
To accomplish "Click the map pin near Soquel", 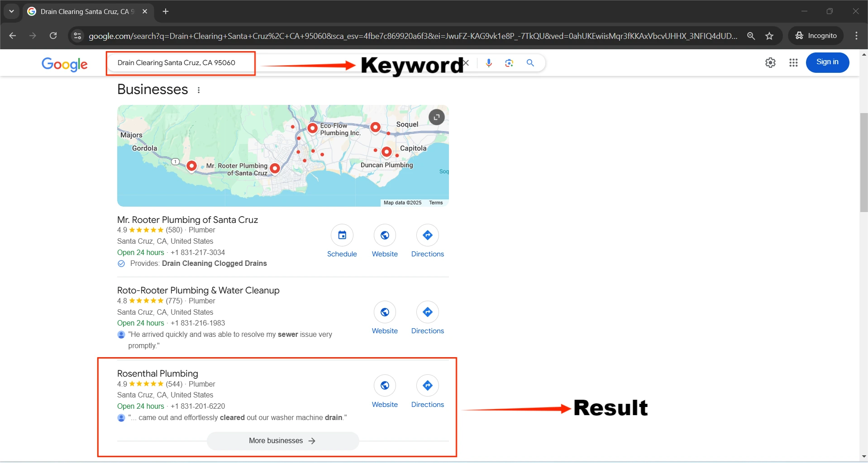I will pyautogui.click(x=375, y=128).
